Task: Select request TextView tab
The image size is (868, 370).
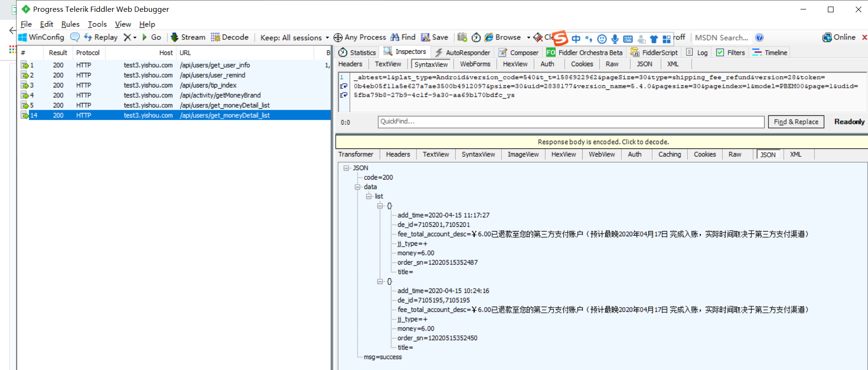Action: coord(388,64)
